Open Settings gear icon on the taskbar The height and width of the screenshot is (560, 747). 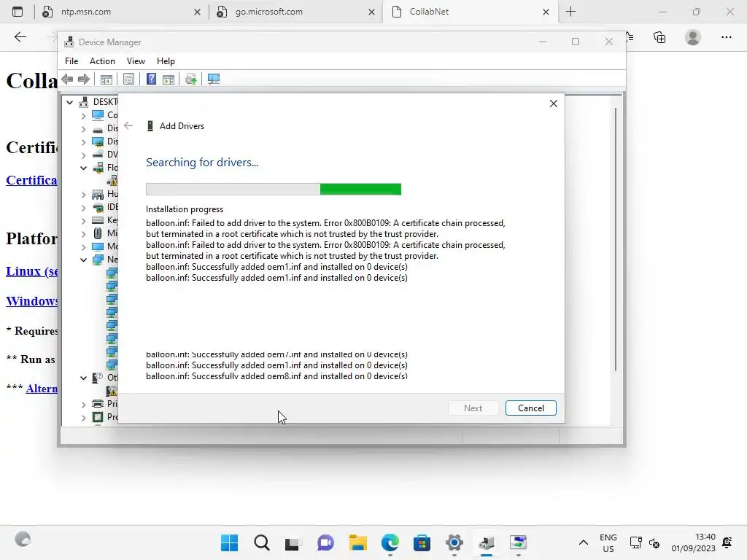(454, 542)
